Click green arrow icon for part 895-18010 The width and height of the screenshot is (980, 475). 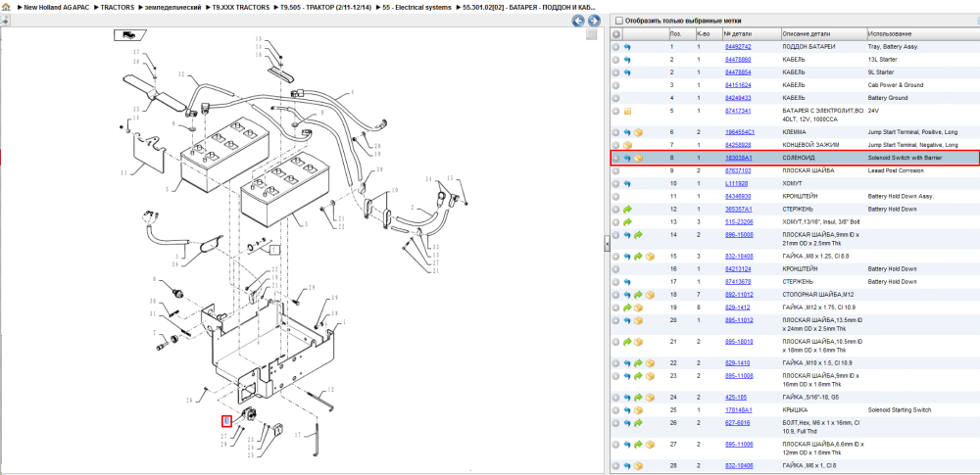[x=627, y=342]
